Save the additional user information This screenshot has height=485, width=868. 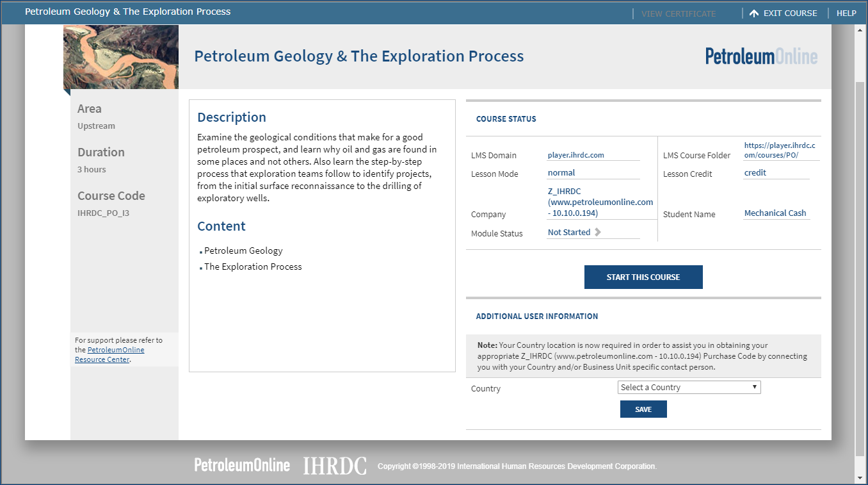[x=643, y=409]
